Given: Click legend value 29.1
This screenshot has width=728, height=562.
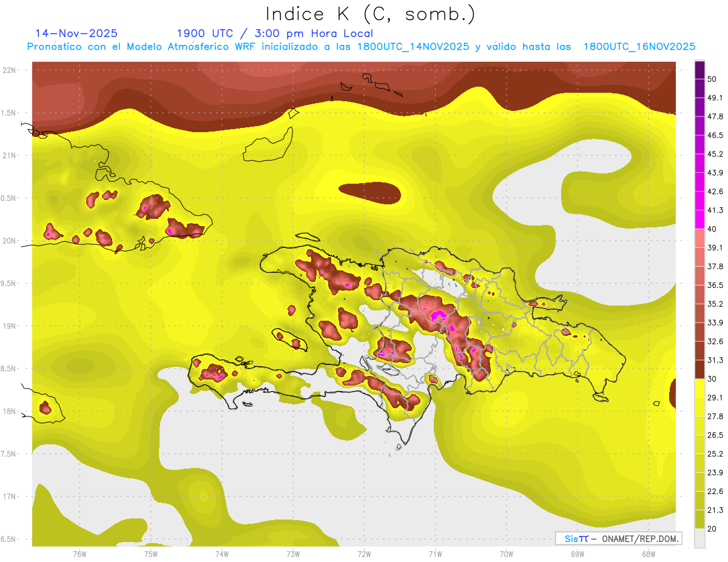Looking at the screenshot, I should coord(715,398).
